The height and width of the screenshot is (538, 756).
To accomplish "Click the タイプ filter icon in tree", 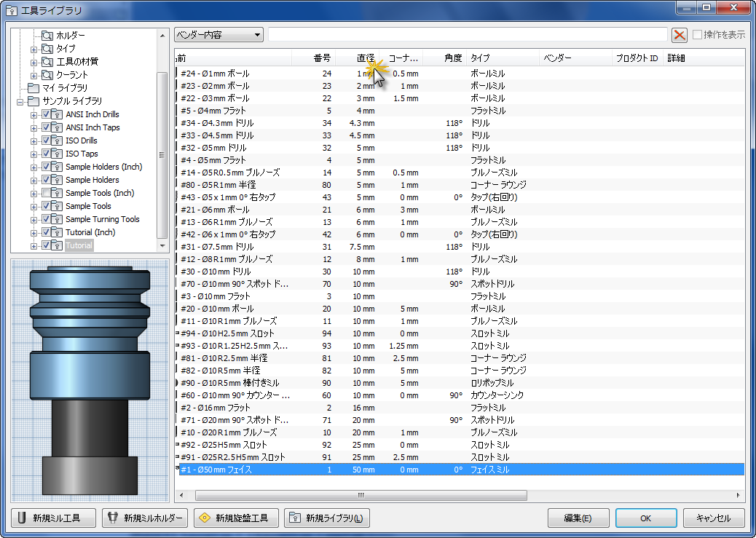I will point(47,48).
